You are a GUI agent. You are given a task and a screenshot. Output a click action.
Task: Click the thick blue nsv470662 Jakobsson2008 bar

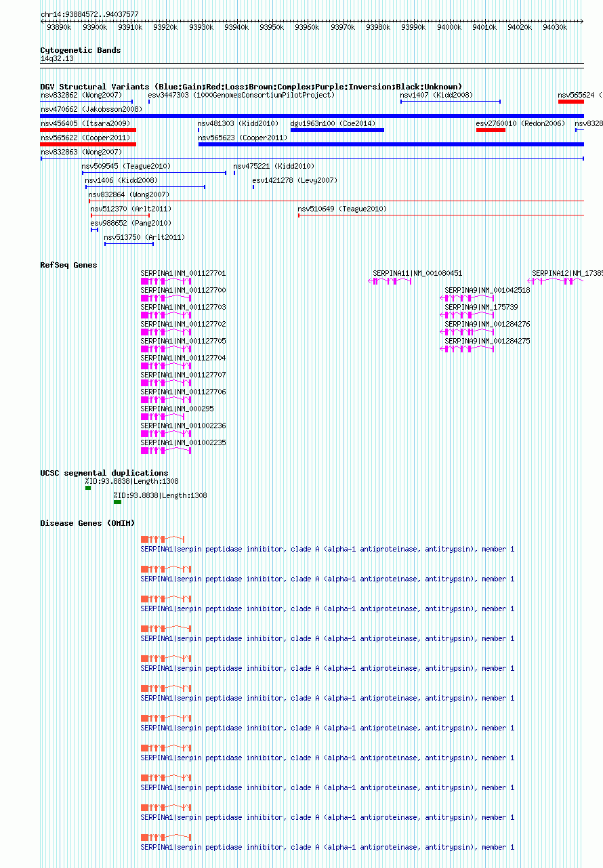pyautogui.click(x=312, y=116)
